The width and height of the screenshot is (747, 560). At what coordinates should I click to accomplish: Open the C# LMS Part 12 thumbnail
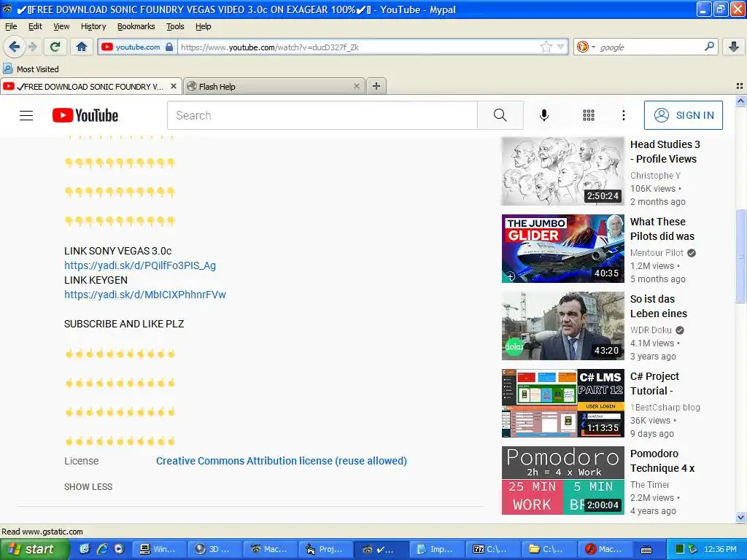point(562,402)
